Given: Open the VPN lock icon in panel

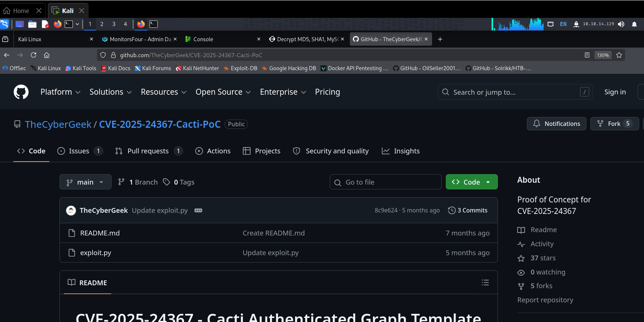Looking at the screenshot, I should (576, 24).
